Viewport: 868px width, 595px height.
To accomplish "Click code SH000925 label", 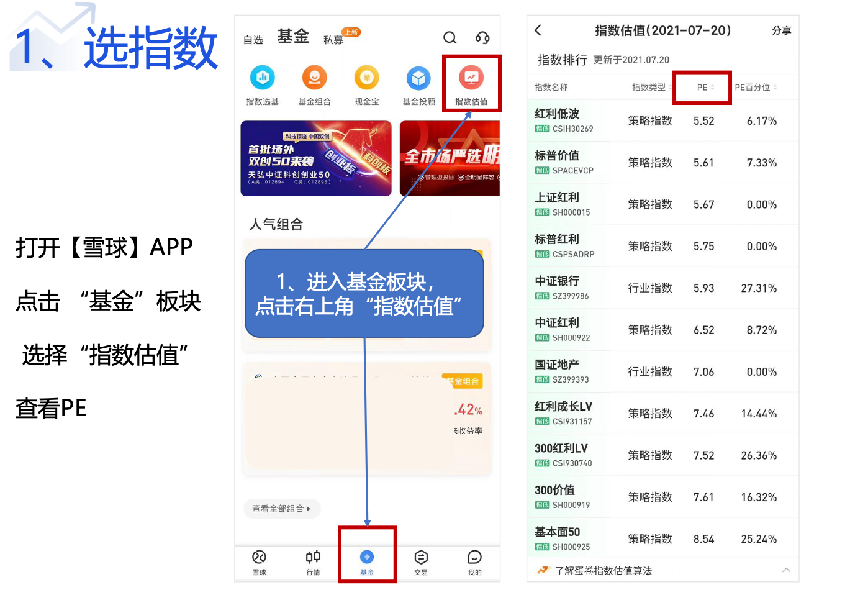I will coord(571,547).
